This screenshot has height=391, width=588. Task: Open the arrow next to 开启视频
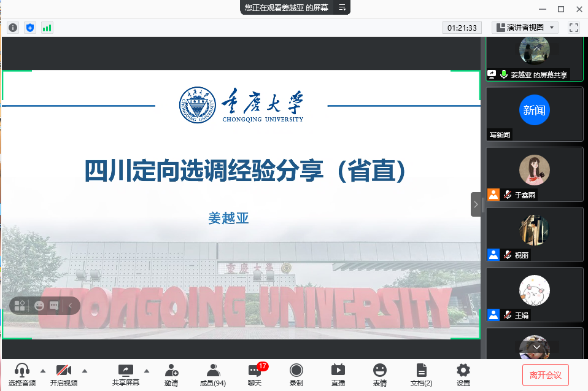click(85, 370)
